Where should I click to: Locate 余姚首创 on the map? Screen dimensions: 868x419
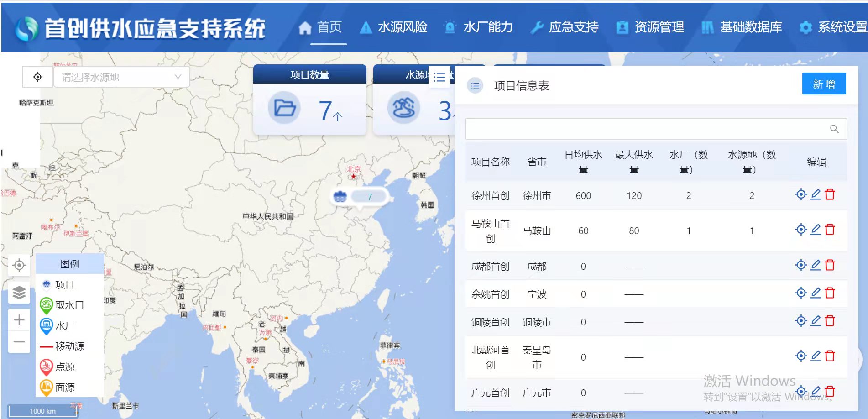(x=800, y=293)
